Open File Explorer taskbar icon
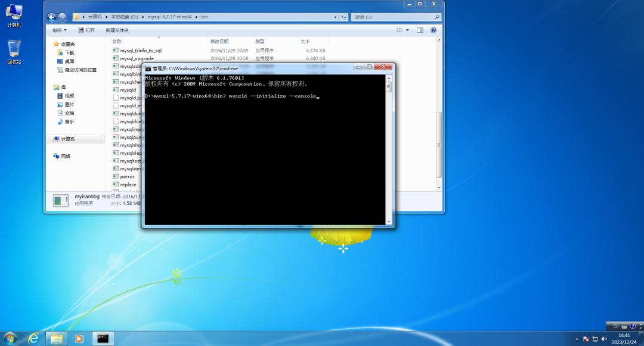The image size is (644, 346). (57, 339)
